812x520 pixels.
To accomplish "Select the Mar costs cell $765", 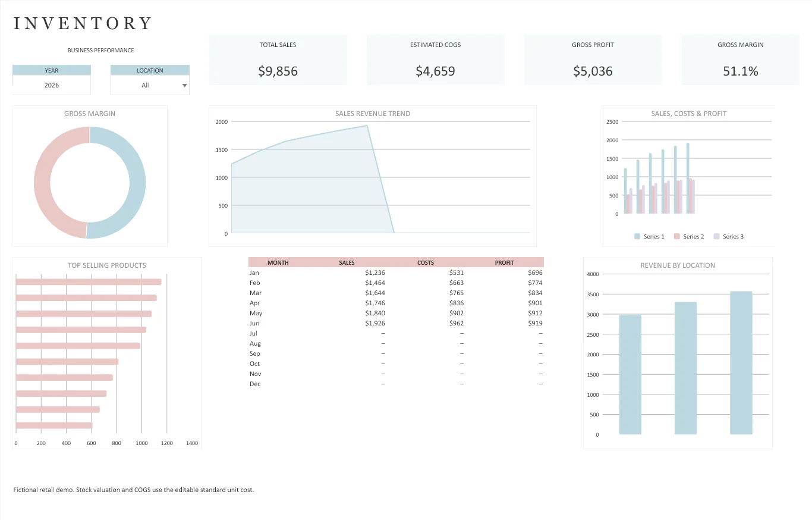I will (457, 293).
